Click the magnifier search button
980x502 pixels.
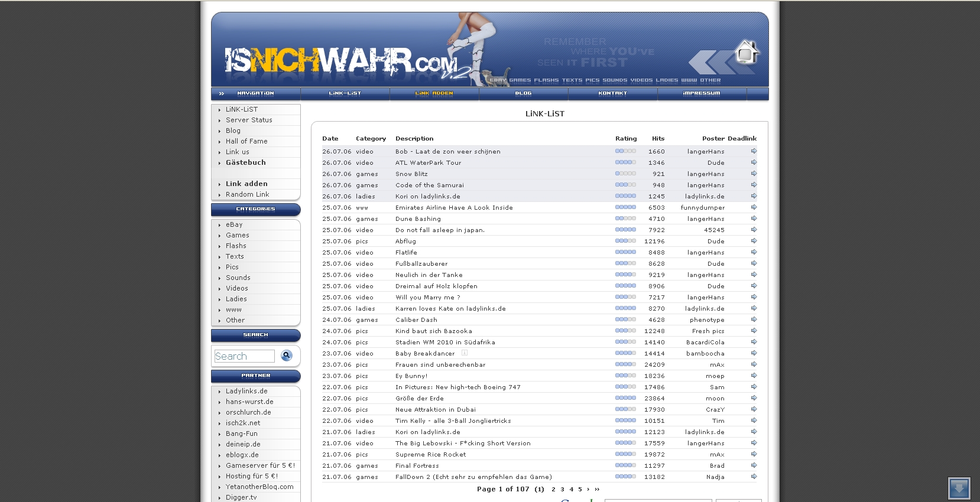(287, 356)
